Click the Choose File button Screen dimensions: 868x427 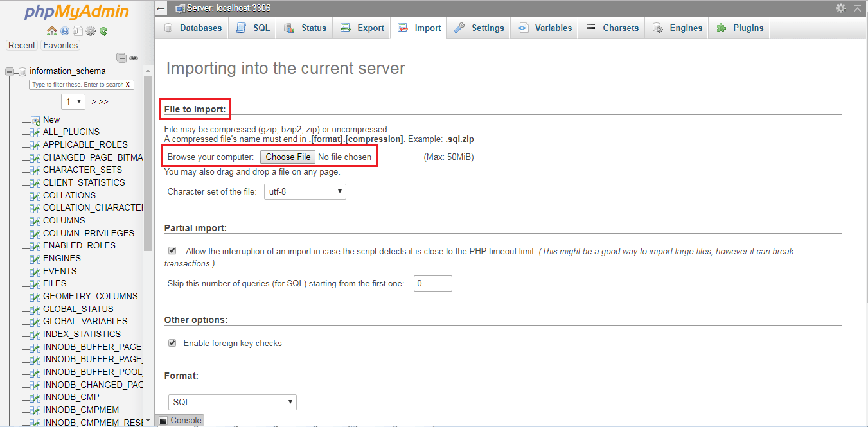[x=287, y=156]
